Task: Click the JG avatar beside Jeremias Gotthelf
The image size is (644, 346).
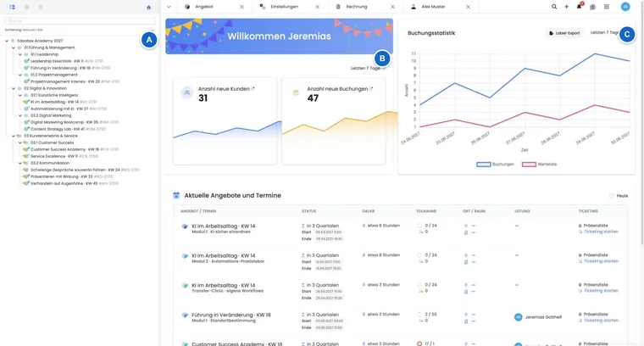Action: pos(519,317)
